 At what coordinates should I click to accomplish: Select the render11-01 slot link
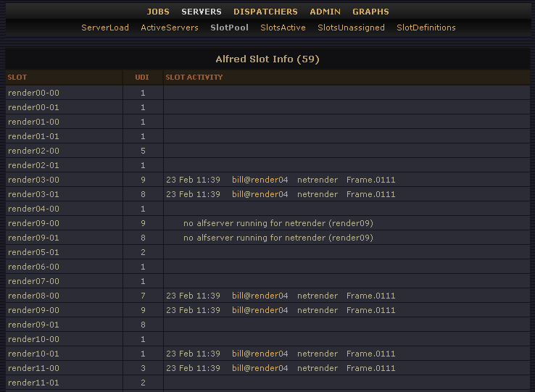pos(33,383)
